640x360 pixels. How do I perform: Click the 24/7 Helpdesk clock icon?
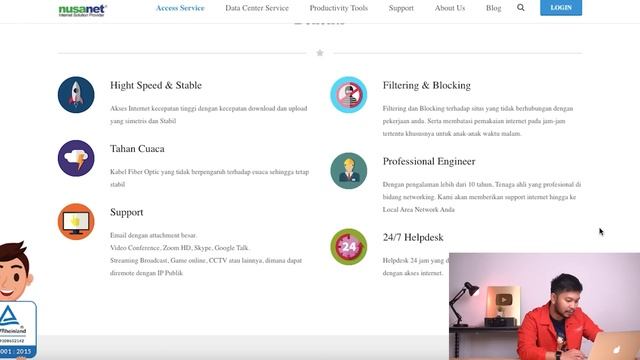(349, 247)
